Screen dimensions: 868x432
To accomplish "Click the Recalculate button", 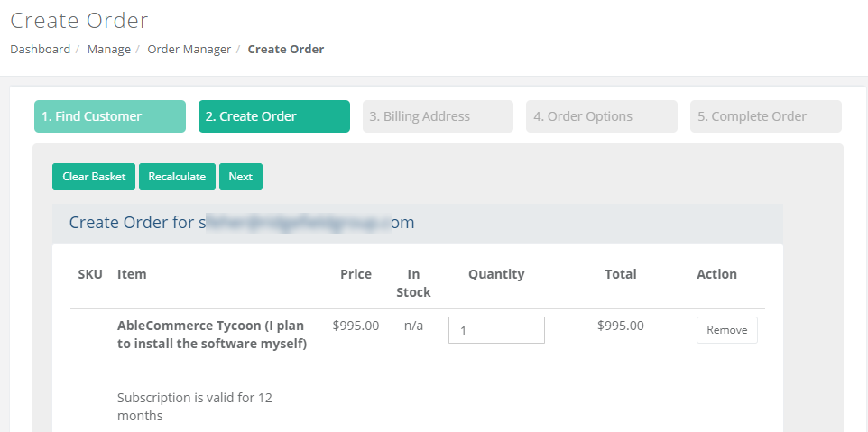I will (x=177, y=177).
